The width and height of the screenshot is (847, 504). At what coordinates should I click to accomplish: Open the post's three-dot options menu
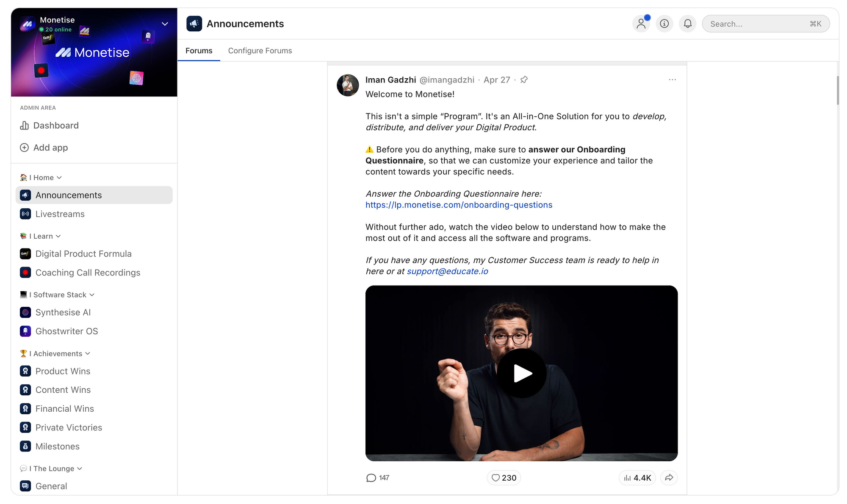[672, 80]
